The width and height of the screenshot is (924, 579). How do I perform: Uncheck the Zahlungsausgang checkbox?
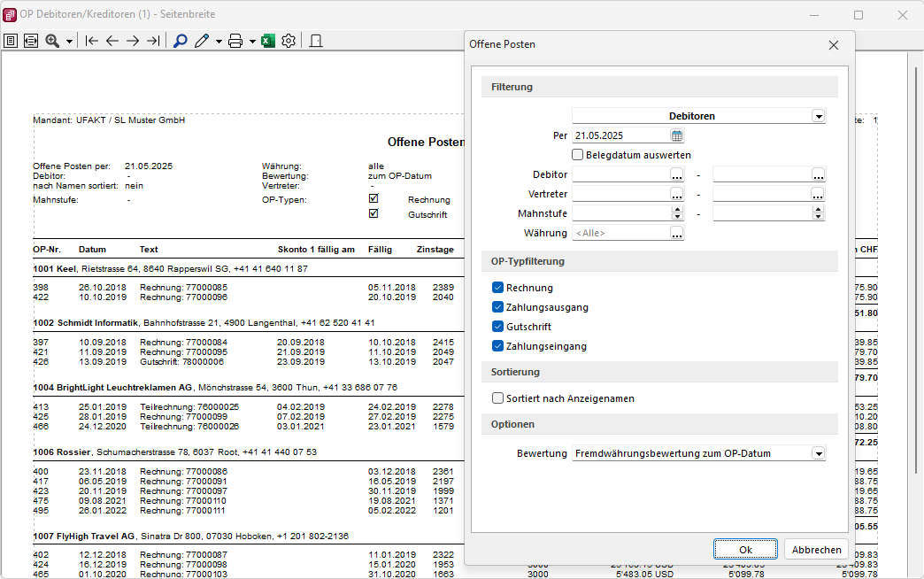point(497,307)
